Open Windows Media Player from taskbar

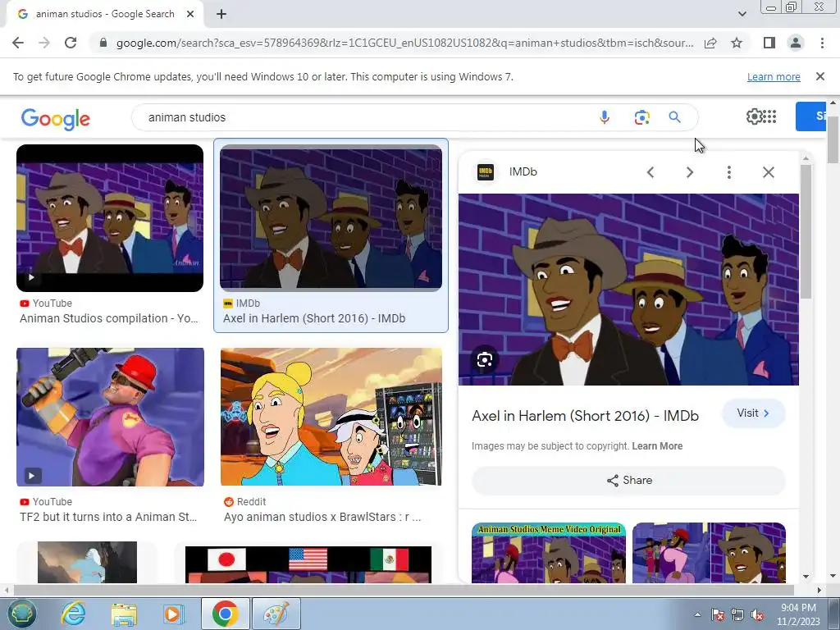[x=174, y=614]
